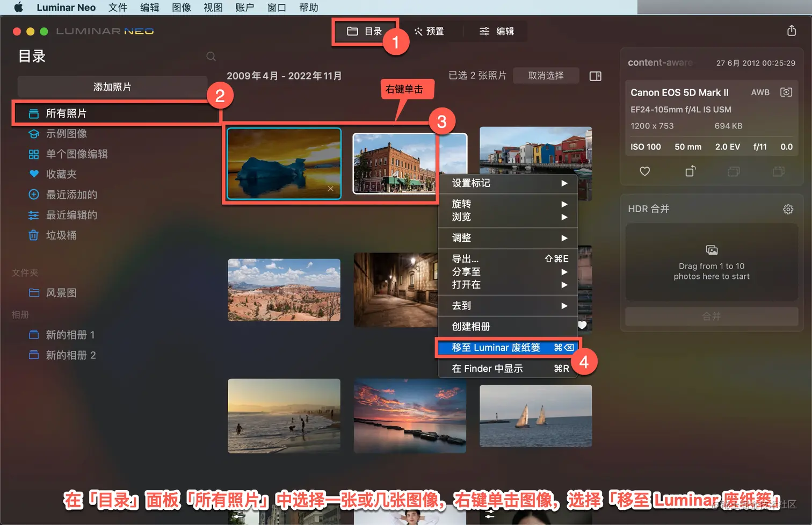
Task: Select the red canyon landscape thumbnail
Action: 284,290
